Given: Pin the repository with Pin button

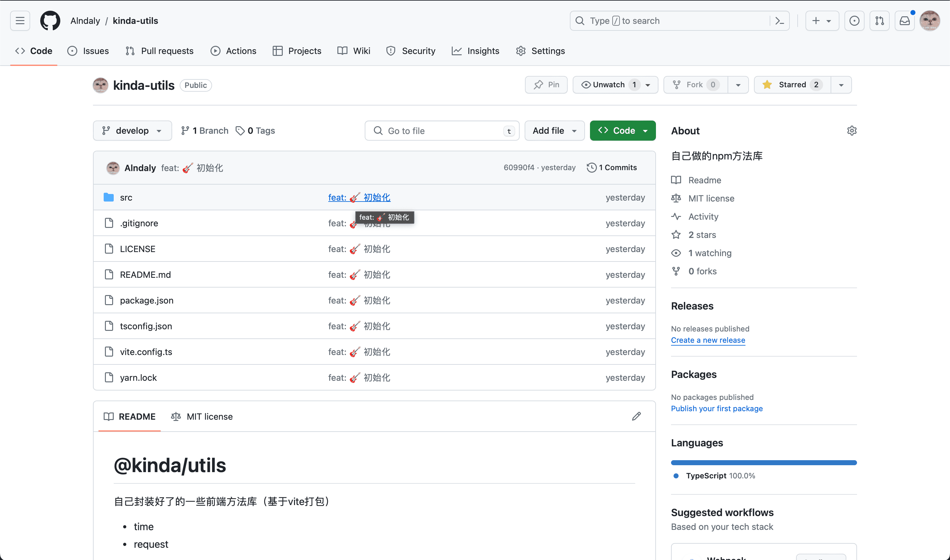Looking at the screenshot, I should [546, 84].
